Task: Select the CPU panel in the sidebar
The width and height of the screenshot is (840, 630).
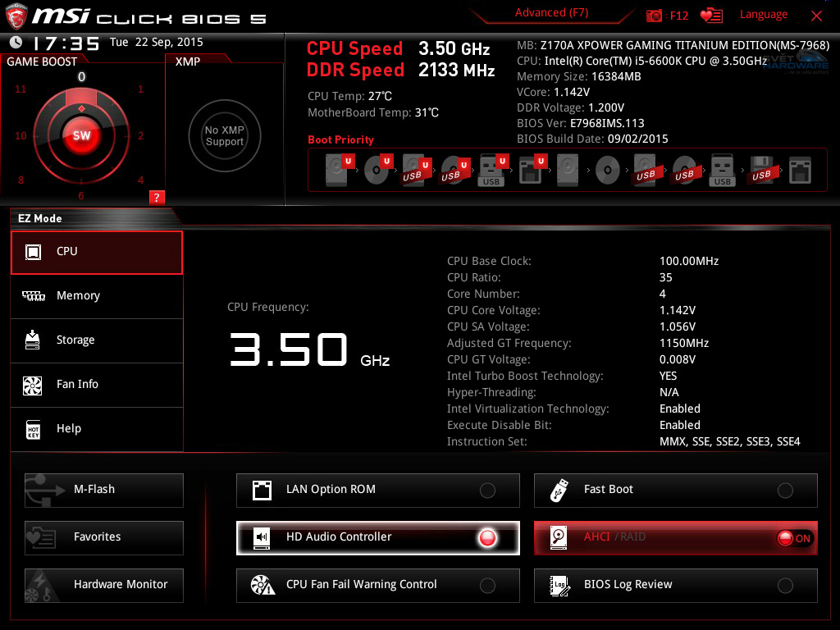Action: pyautogui.click(x=96, y=253)
